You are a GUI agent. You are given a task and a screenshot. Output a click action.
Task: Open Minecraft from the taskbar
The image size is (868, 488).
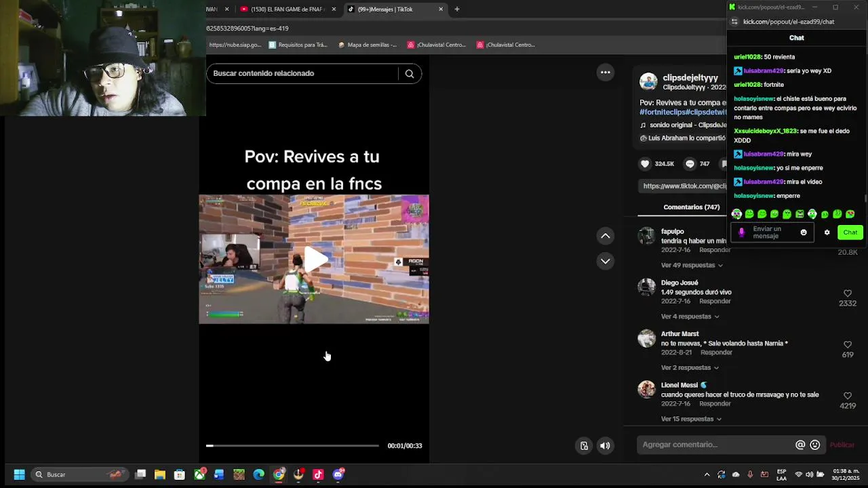[239, 474]
